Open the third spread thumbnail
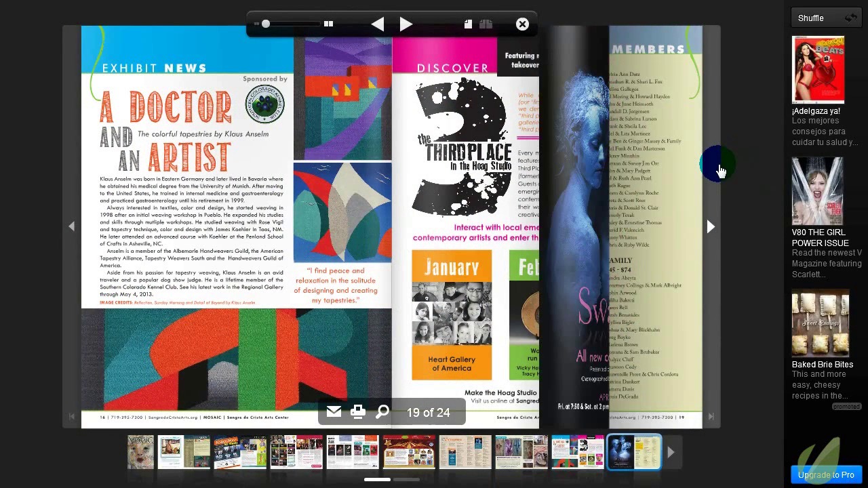This screenshot has height=488, width=868. (240, 452)
